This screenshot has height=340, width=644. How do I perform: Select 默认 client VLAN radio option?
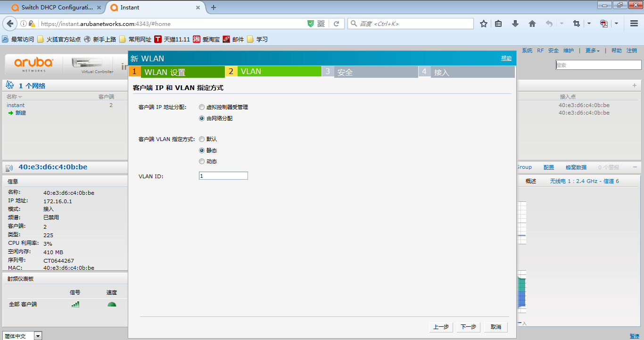pos(202,139)
